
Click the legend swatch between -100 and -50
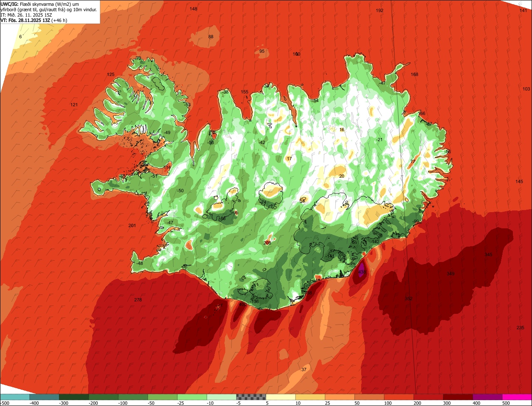(133, 397)
